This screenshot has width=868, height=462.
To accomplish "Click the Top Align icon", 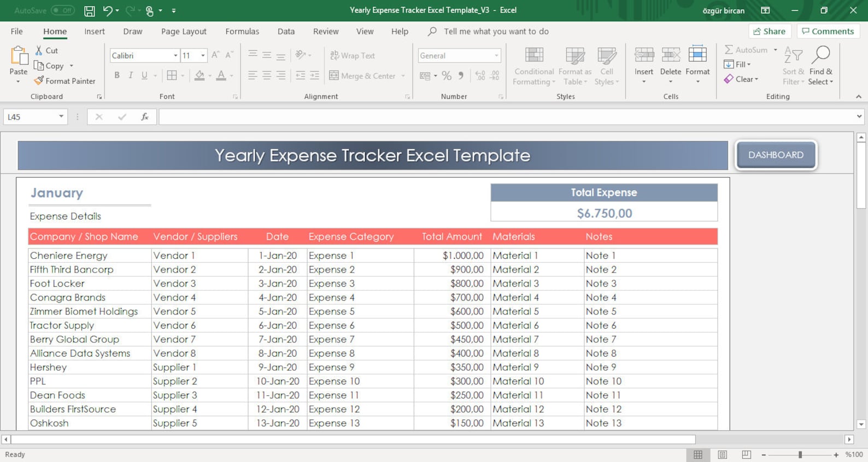I will coord(253,55).
